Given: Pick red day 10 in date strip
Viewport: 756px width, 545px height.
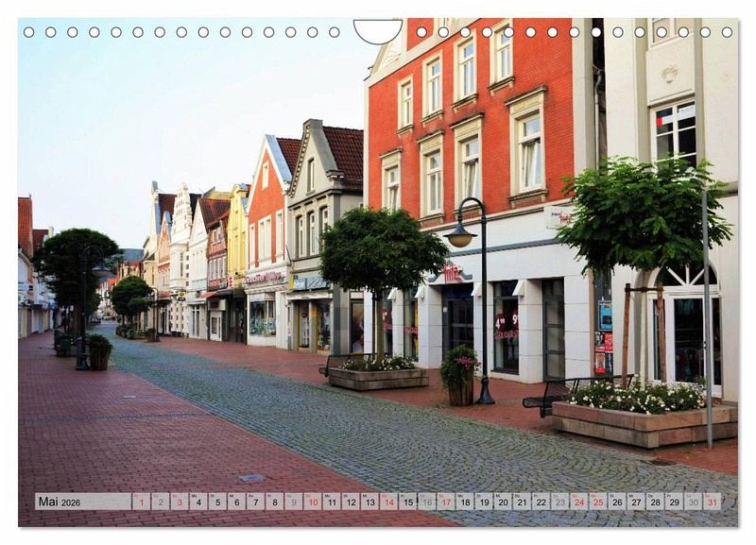Looking at the screenshot, I should tap(312, 502).
